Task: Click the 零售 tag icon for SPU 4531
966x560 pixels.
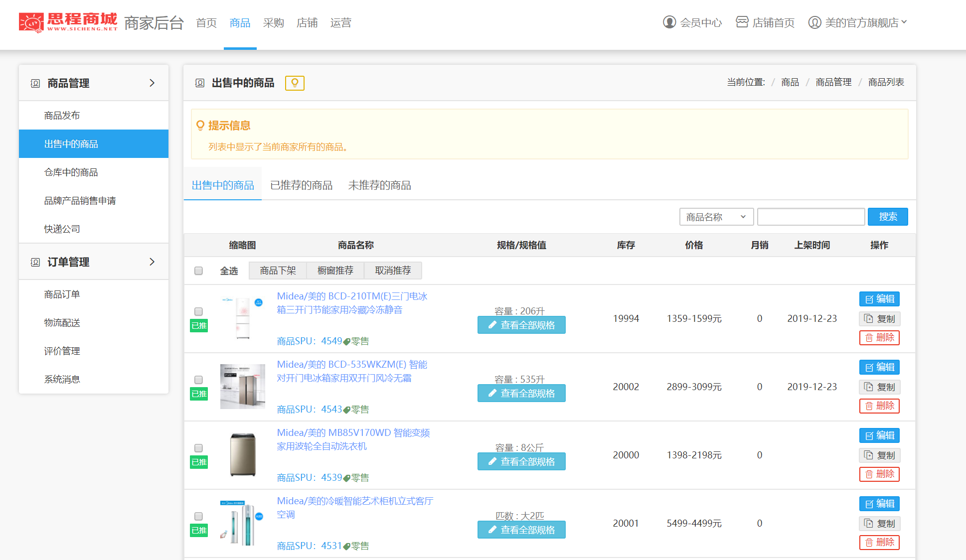Action: [x=347, y=547]
